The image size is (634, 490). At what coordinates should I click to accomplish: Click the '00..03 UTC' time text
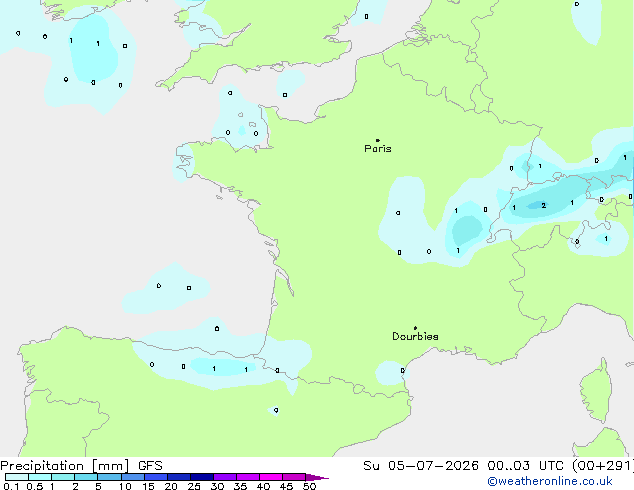pos(525,466)
